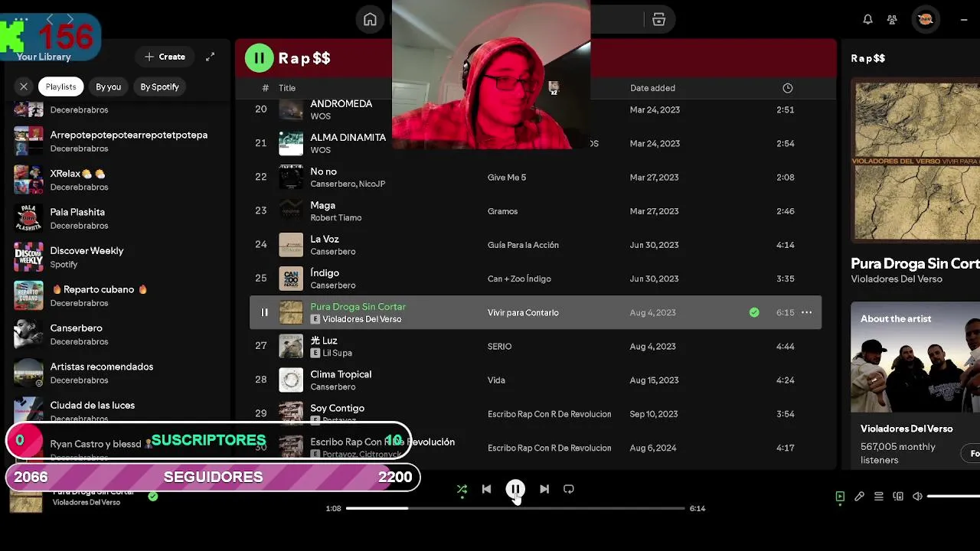This screenshot has height=551, width=980.
Task: Toggle the Now Playing view icon
Action: pyautogui.click(x=840, y=497)
